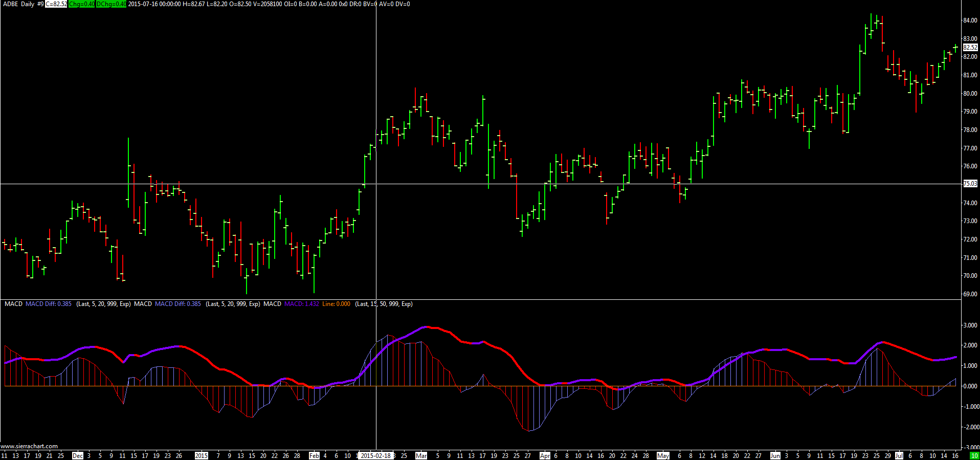This screenshot has width=980, height=460.
Task: Select the highlighted 82.52 last price marker
Action: 970,48
